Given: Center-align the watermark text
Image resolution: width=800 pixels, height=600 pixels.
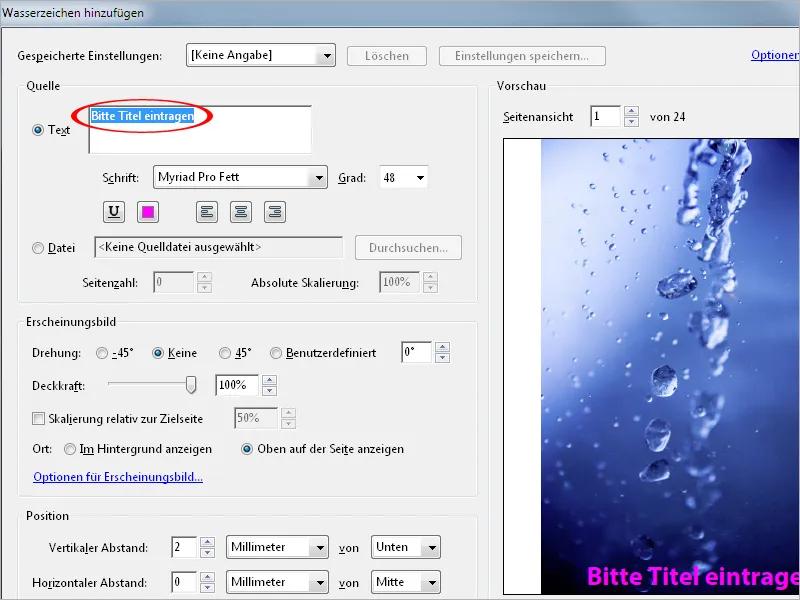Looking at the screenshot, I should pos(241,212).
